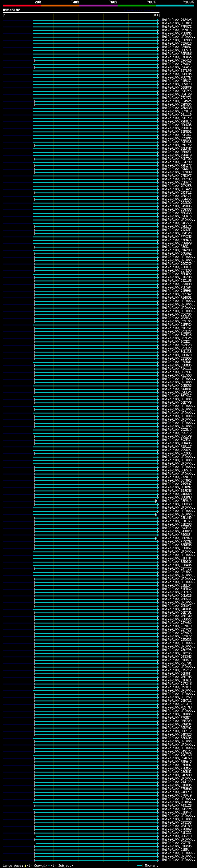This screenshot has width=197, height=868.
Task: Click the green ~80% identity legend bar
Action: 137,6
